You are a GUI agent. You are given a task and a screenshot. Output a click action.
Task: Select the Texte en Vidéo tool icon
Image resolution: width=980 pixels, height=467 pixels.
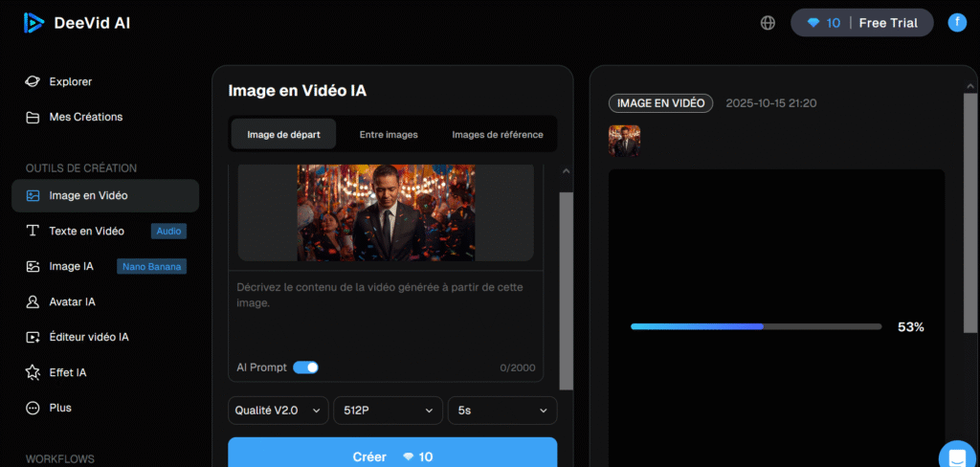(33, 231)
